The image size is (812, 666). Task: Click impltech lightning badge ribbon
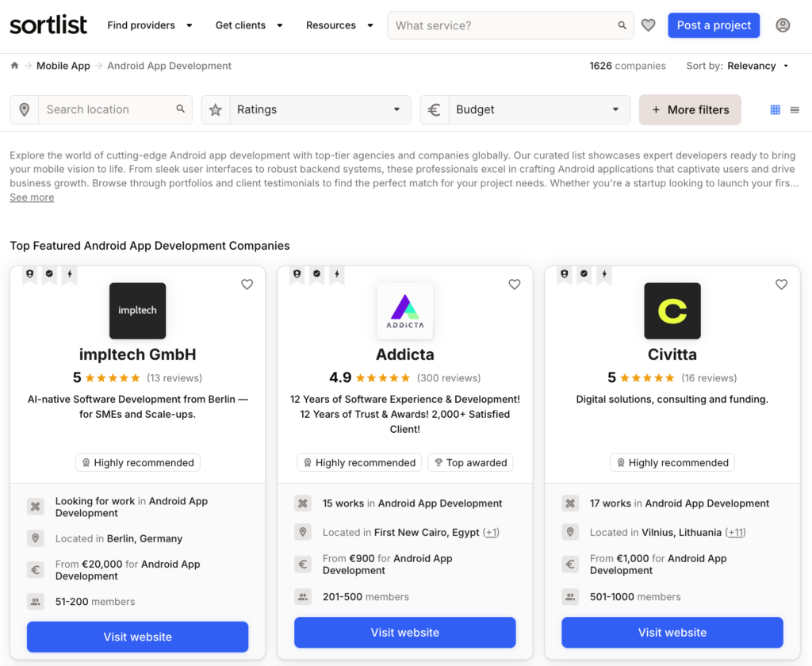coord(70,275)
